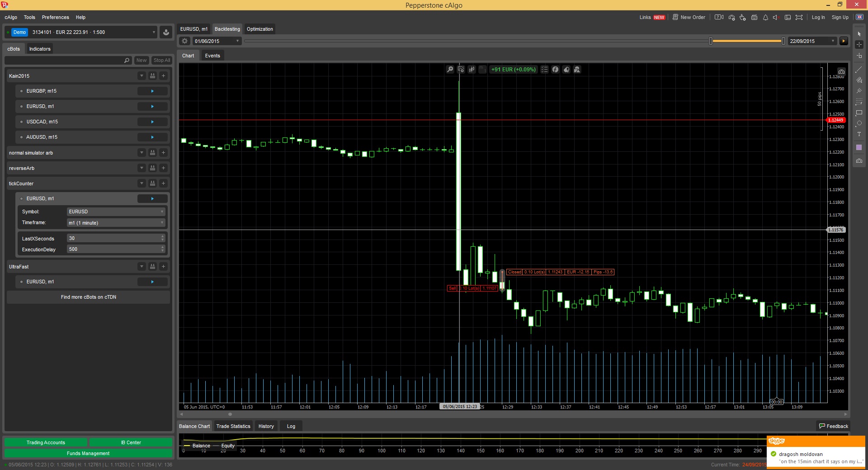This screenshot has height=470, width=868.
Task: Open Timeframe m1 (1 minute) dropdown
Action: pyautogui.click(x=116, y=223)
